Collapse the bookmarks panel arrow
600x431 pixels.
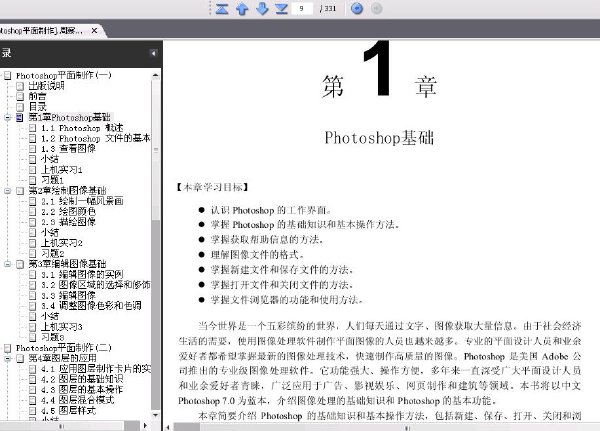tap(153, 53)
